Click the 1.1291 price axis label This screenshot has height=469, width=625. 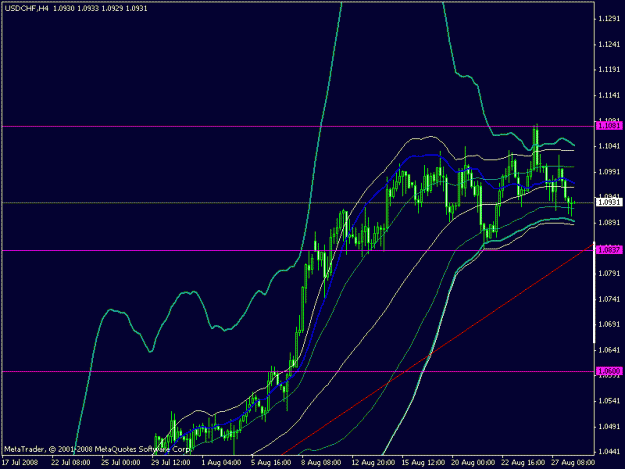click(609, 18)
